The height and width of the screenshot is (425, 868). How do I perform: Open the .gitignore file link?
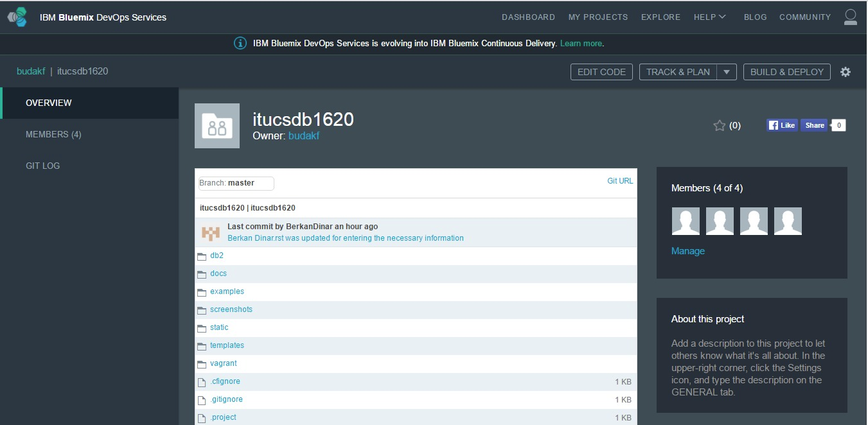[226, 399]
